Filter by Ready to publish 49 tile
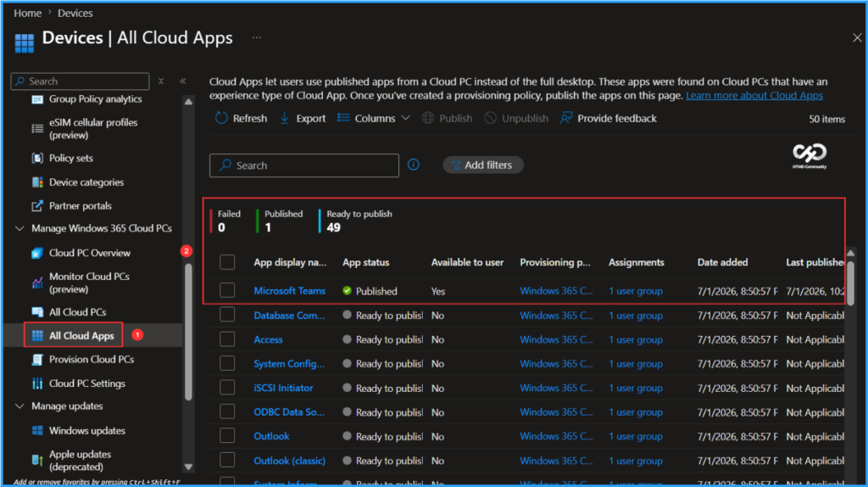The width and height of the screenshot is (868, 487). click(x=356, y=221)
